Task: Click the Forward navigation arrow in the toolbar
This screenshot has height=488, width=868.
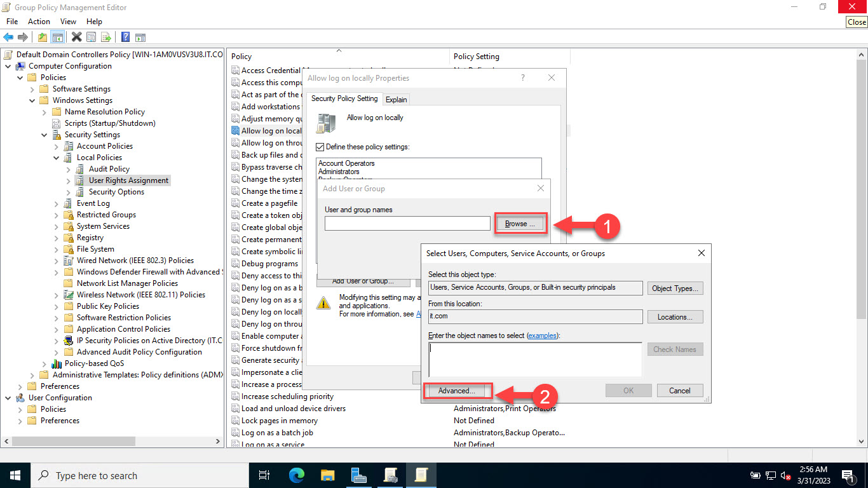Action: pyautogui.click(x=23, y=37)
